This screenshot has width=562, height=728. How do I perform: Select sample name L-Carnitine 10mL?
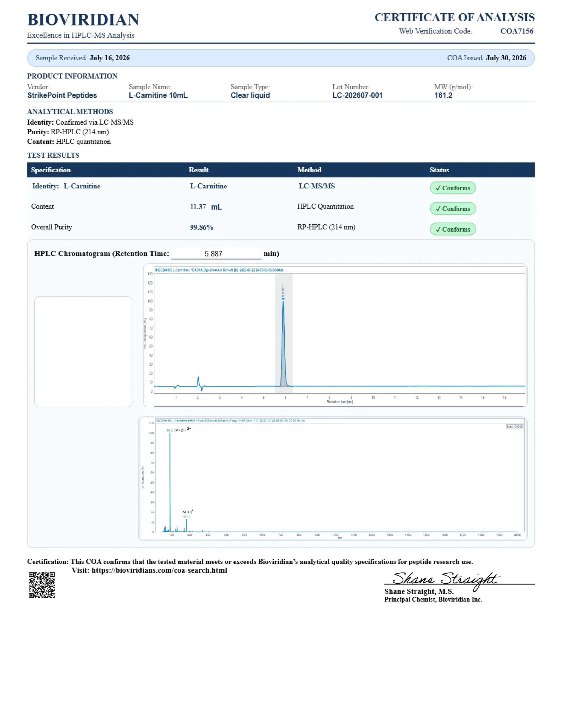click(x=158, y=95)
